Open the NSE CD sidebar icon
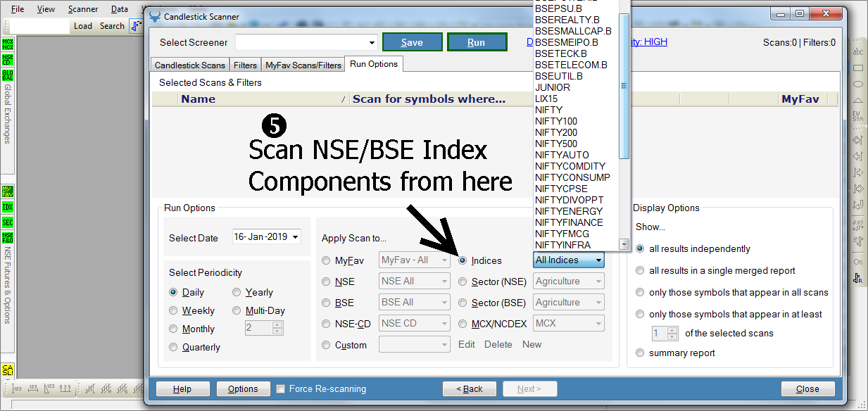868x411 pixels. pyautogui.click(x=8, y=60)
